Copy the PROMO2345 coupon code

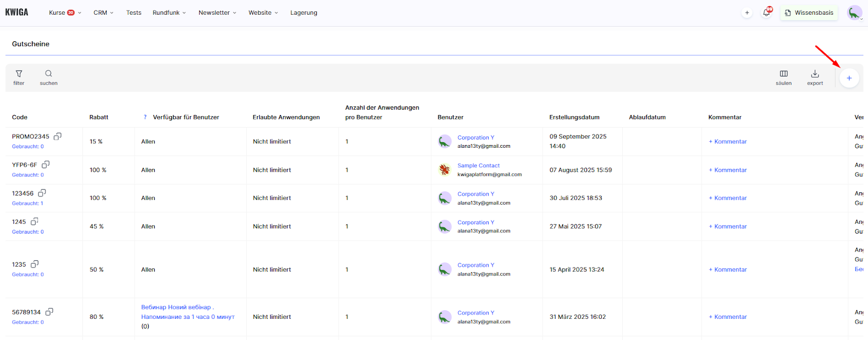[x=58, y=136]
